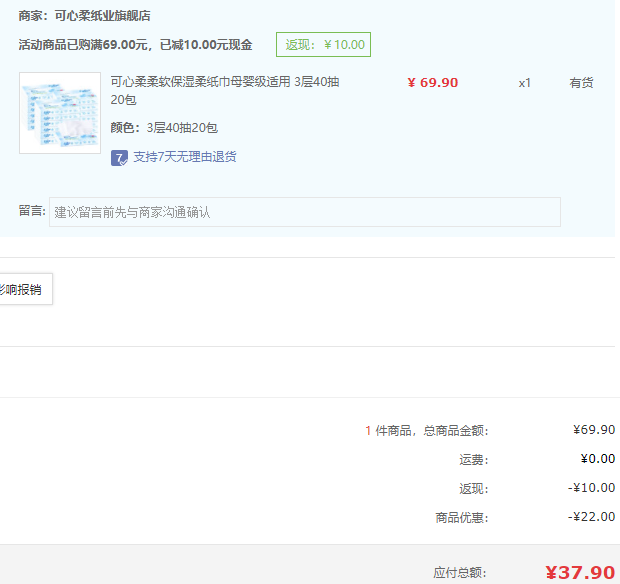Click the 影响报销 button
The image size is (620, 584).
pos(24,290)
